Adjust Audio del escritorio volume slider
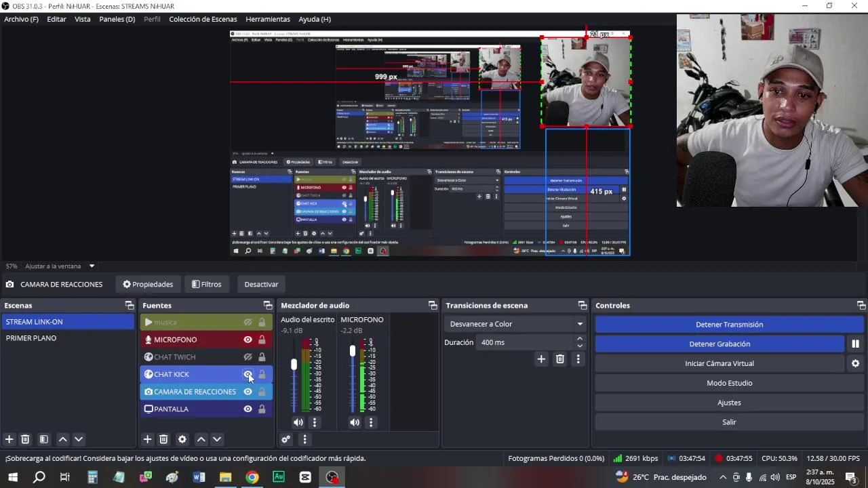This screenshot has height=488, width=868. [x=294, y=365]
